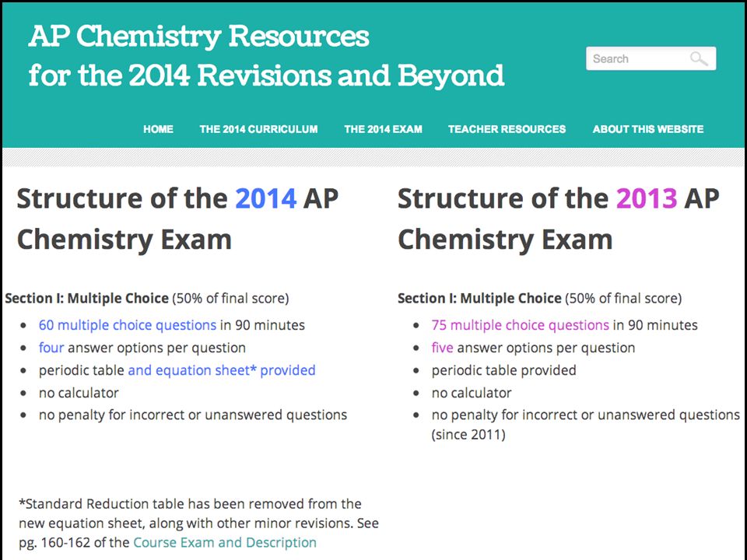
Task: Click the pink 2013 year in the heading
Action: click(647, 198)
